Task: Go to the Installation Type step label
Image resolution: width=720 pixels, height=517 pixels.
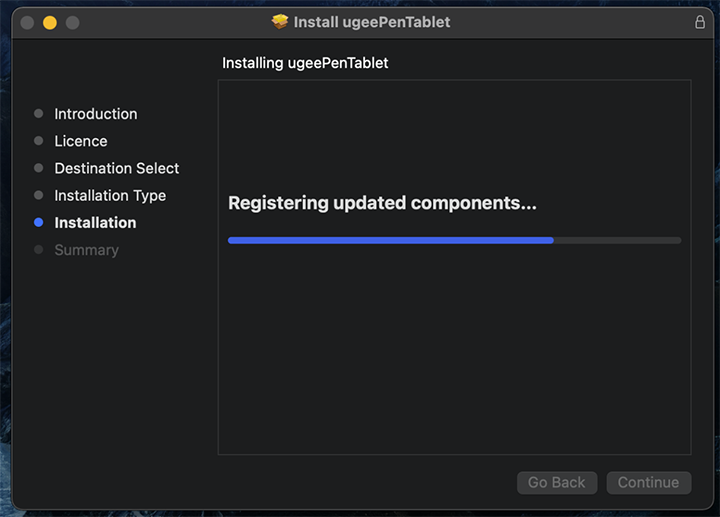Action: (110, 196)
